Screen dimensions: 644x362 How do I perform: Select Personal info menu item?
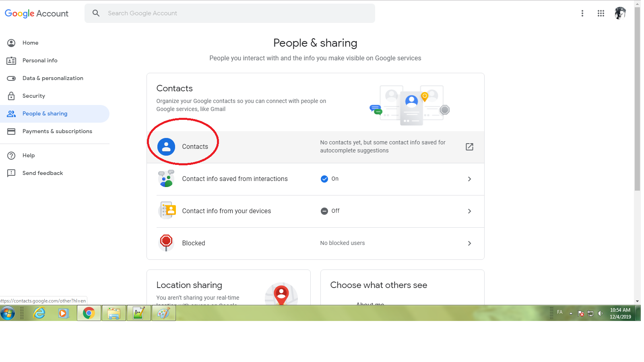(55, 60)
